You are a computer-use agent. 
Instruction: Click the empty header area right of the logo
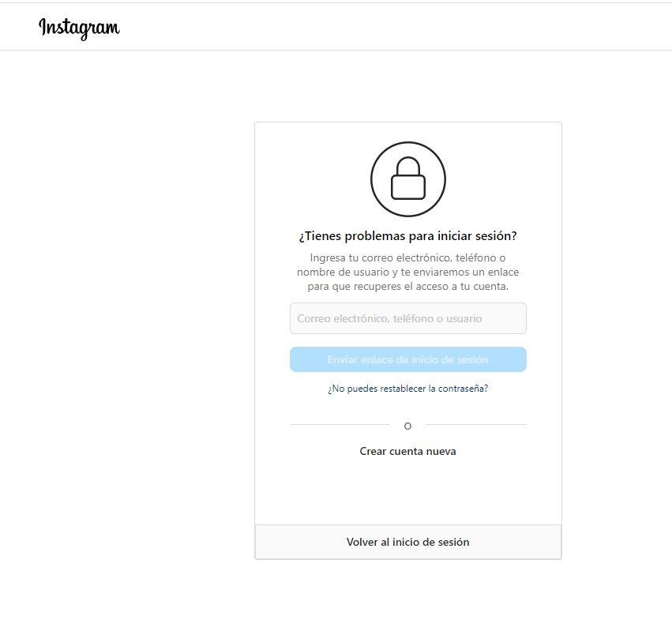395,28
